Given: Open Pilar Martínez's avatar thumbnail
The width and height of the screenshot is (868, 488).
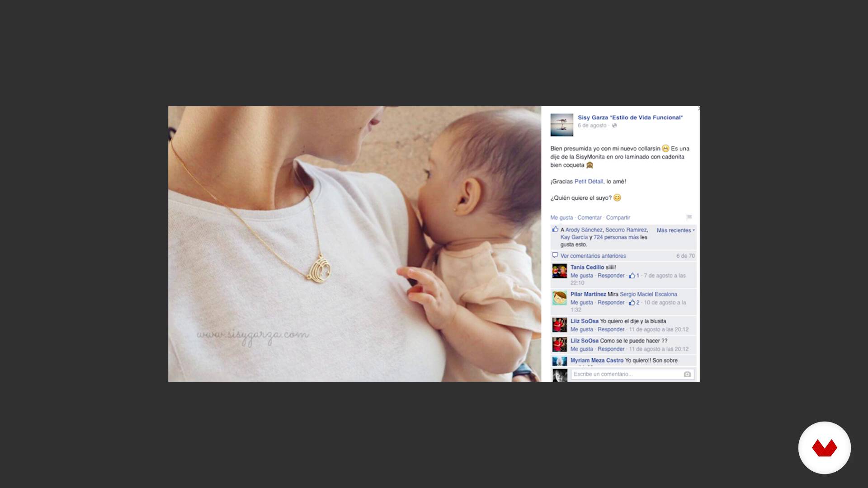Looking at the screenshot, I should click(560, 298).
